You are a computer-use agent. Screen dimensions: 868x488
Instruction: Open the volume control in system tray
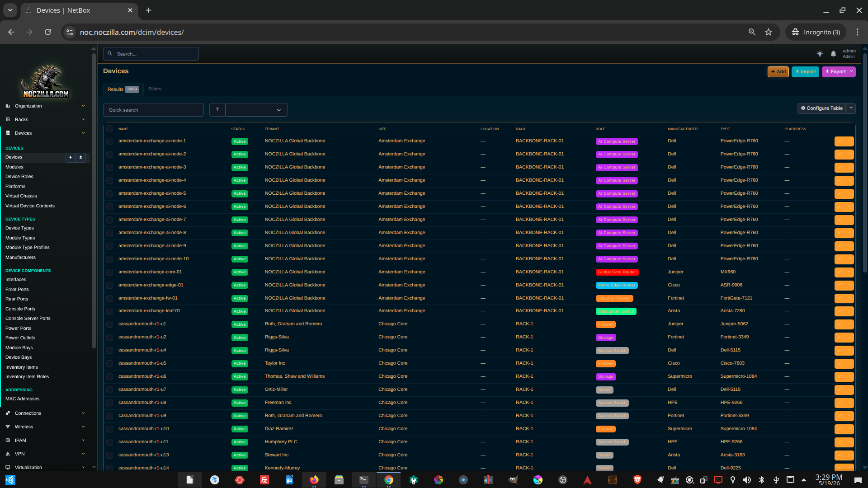point(747,480)
